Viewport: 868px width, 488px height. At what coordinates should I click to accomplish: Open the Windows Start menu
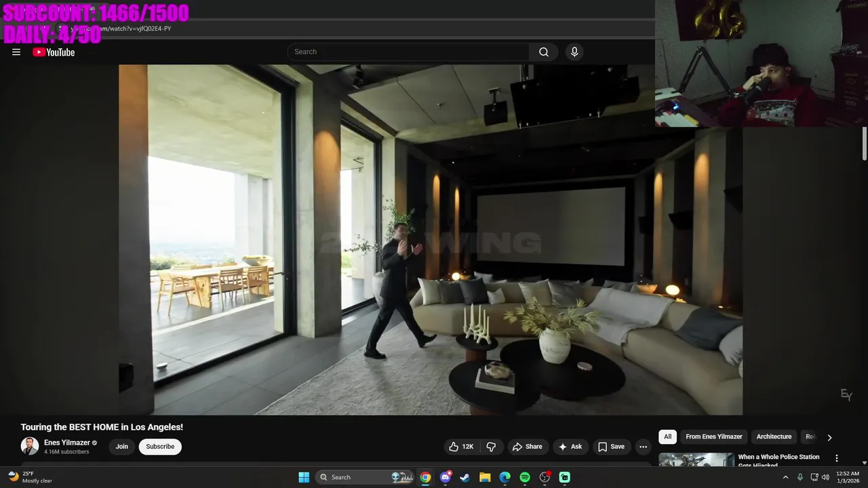tap(304, 477)
